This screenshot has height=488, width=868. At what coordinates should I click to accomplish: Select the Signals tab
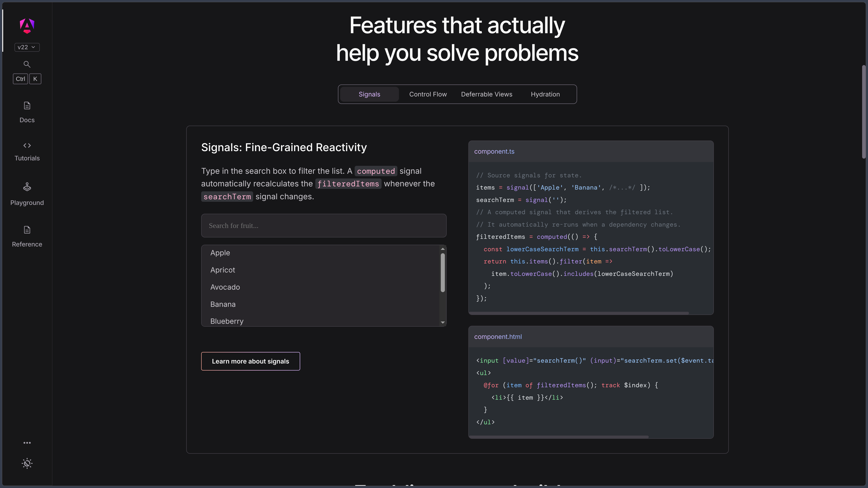pyautogui.click(x=369, y=94)
